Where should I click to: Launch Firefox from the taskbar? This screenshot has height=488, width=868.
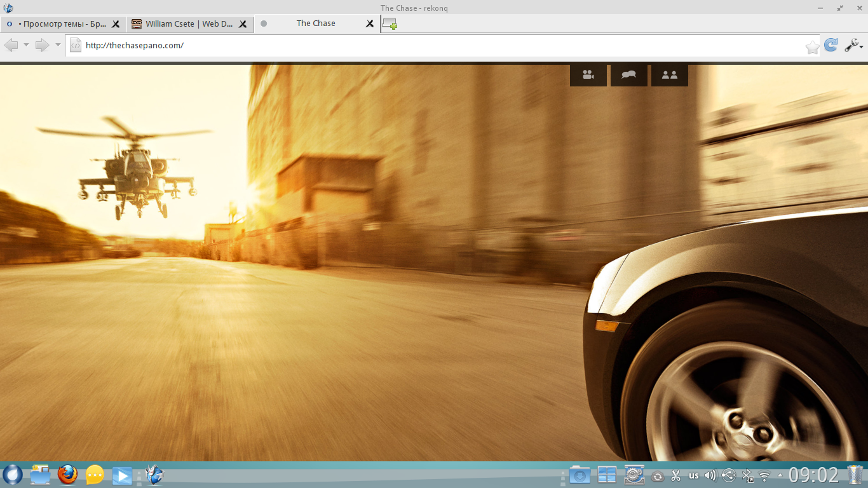point(67,475)
